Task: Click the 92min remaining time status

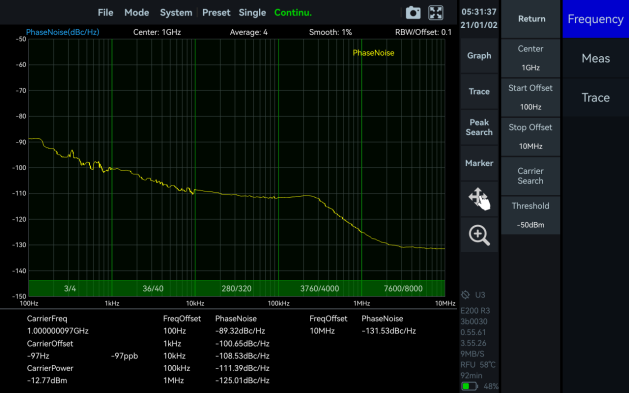Action: point(471,376)
